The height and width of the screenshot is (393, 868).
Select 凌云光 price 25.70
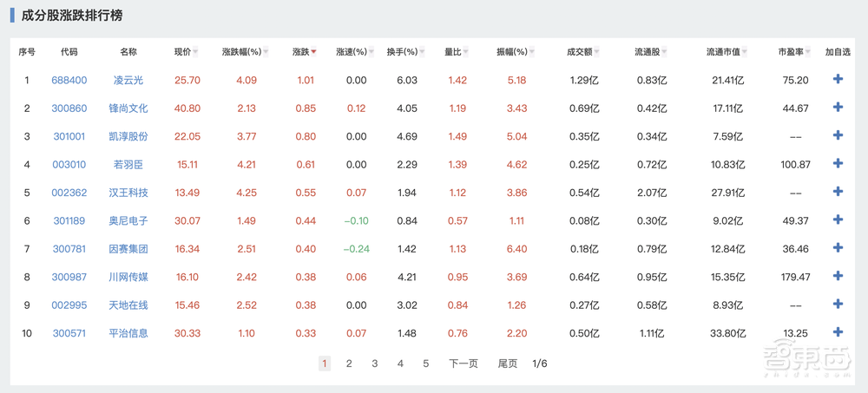click(187, 80)
